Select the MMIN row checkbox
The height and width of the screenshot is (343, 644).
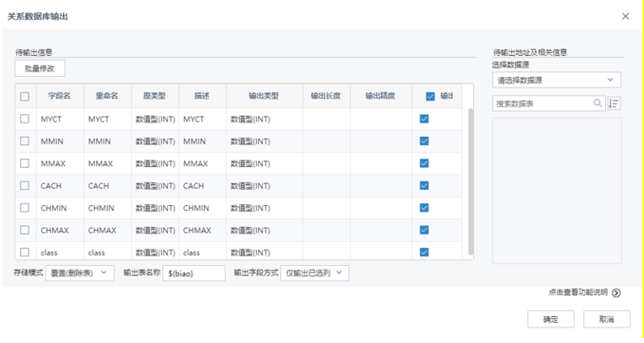(x=24, y=141)
